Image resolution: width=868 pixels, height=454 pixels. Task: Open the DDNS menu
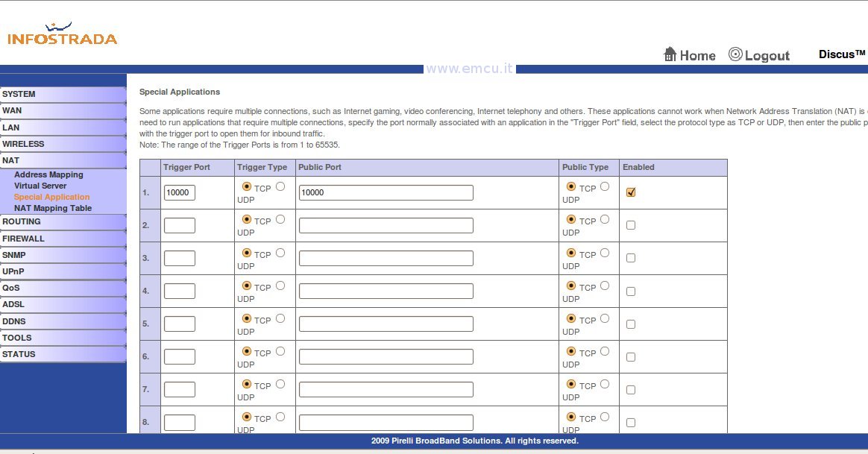pyautogui.click(x=63, y=321)
